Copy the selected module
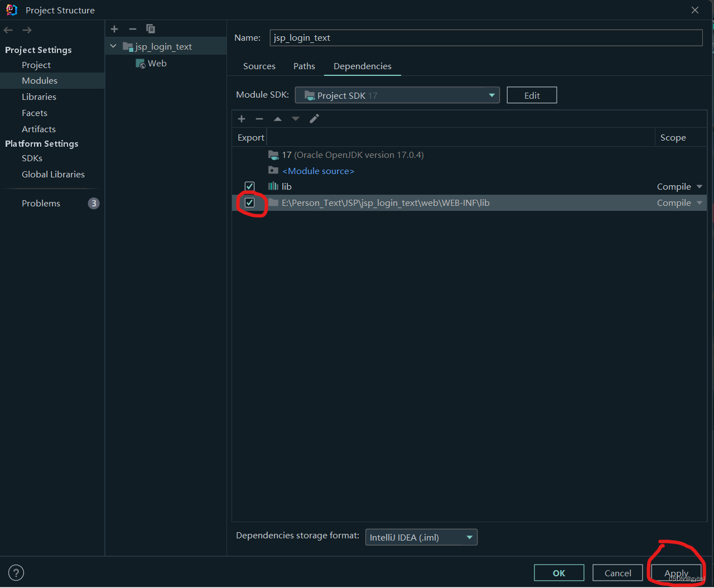714x588 pixels. pyautogui.click(x=151, y=29)
